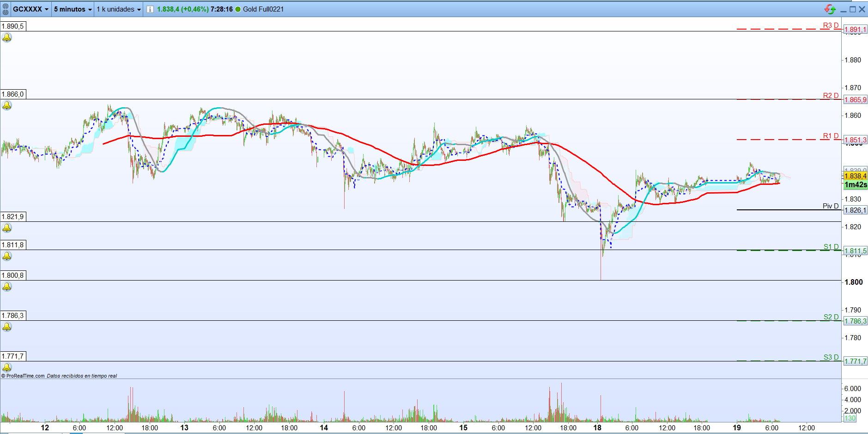Click the Piv D pivot label

click(x=831, y=206)
